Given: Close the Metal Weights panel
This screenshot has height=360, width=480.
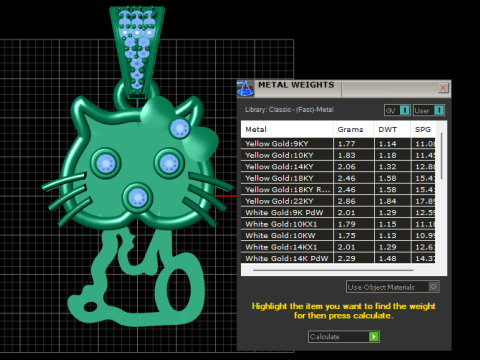Looking at the screenshot, I should pyautogui.click(x=443, y=88).
